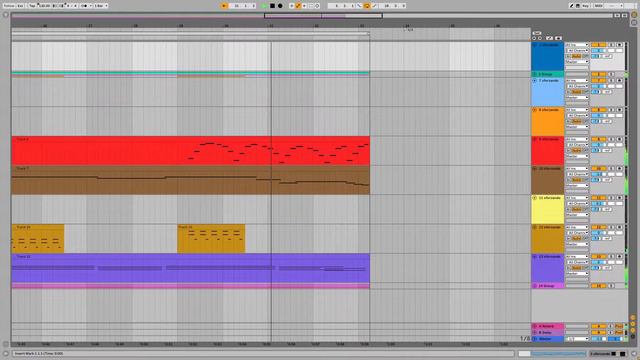Fold the purple track 13
640x360 pixels.
[x=535, y=257]
